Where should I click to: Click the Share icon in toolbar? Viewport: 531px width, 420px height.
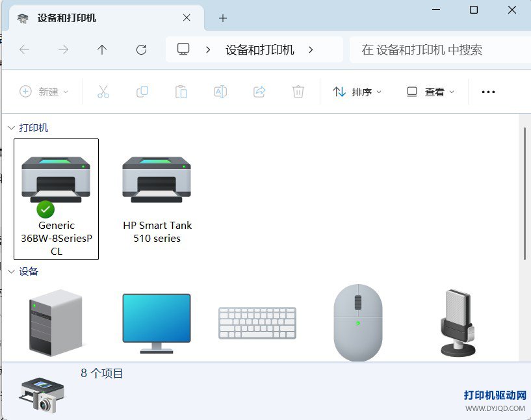tap(259, 92)
